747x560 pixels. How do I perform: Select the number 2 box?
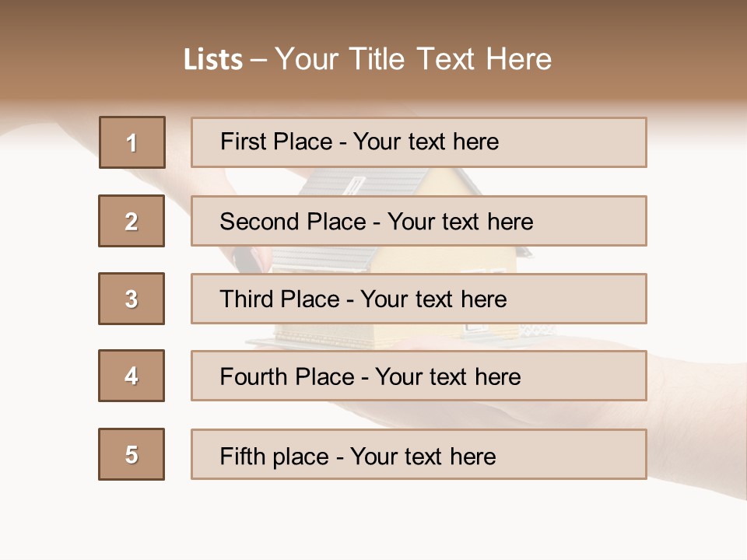pos(132,221)
